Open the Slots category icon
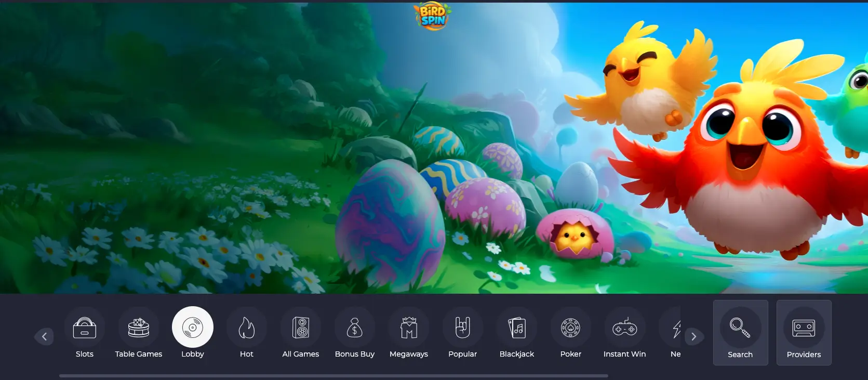Screen dimensions: 868x380 click(85, 327)
